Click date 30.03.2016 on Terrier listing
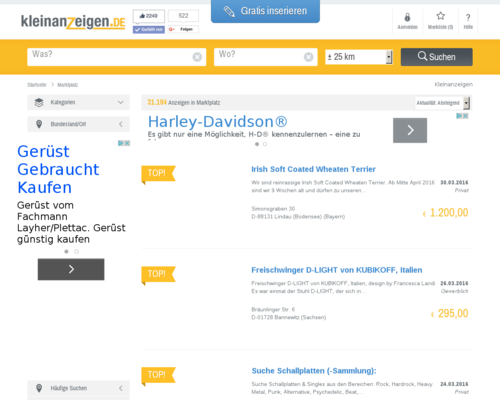Viewport: 500px width, 400px height. click(x=454, y=183)
